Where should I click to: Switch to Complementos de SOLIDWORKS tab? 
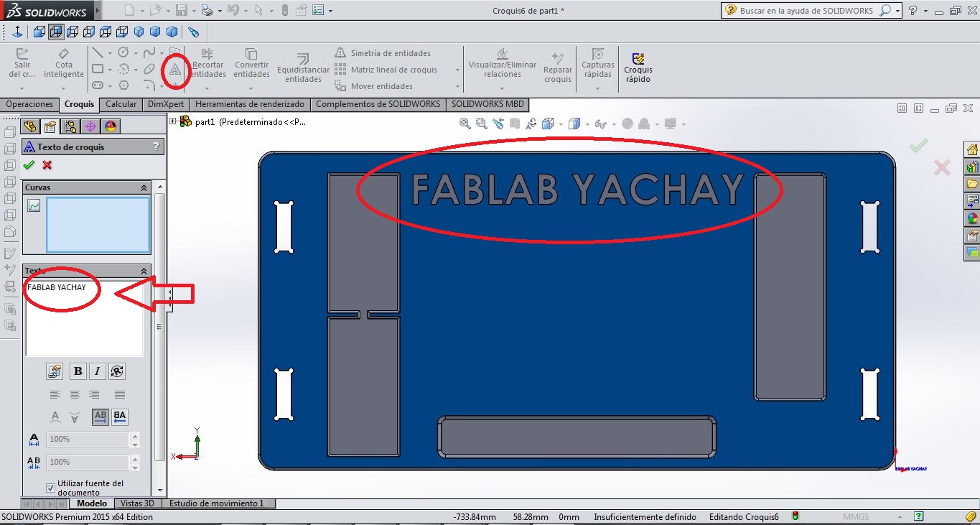378,104
